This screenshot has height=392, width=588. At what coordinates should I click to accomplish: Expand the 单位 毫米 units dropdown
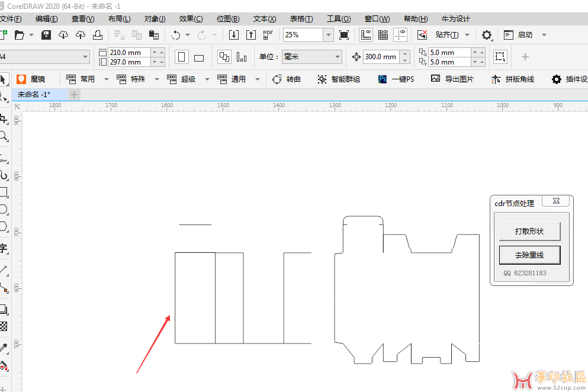point(338,57)
